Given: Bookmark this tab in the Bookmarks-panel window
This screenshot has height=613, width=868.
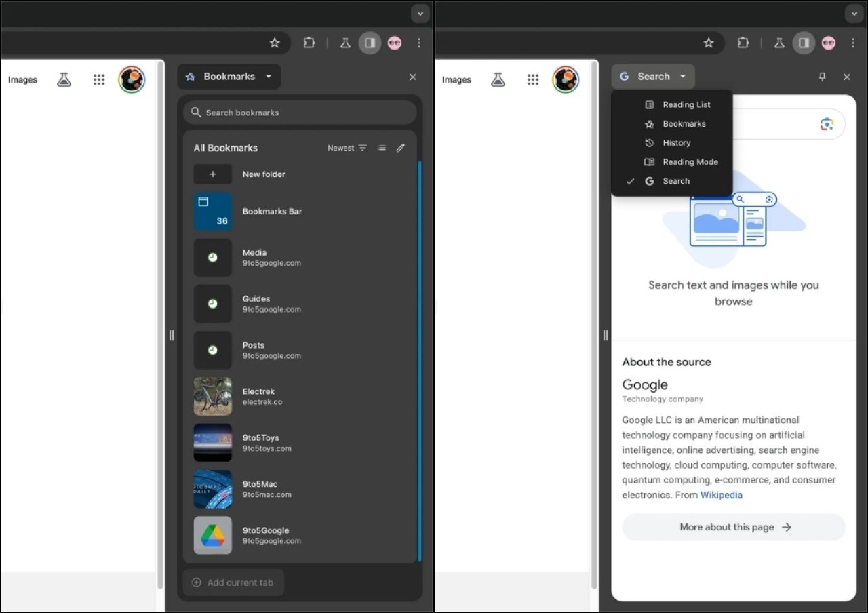Looking at the screenshot, I should coord(275,43).
